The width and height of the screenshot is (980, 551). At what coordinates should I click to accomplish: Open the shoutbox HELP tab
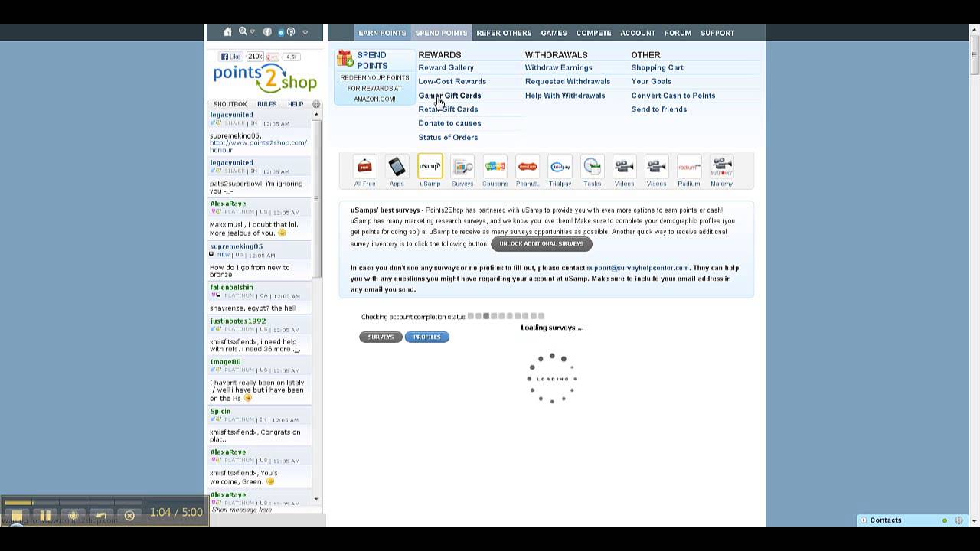tap(296, 104)
